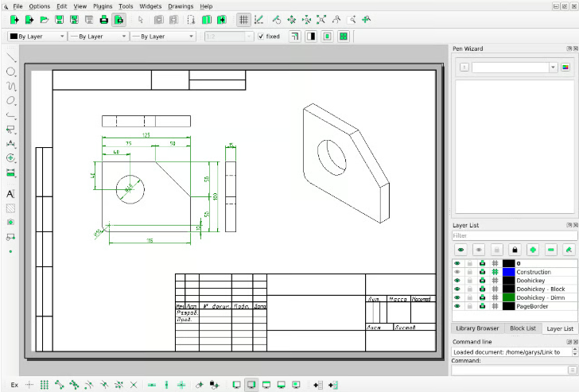Image resolution: width=579 pixels, height=392 pixels.
Task: Click the blue Construction layer color swatch
Action: tap(509, 272)
